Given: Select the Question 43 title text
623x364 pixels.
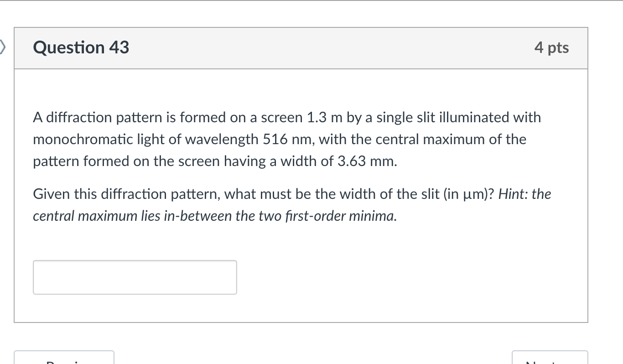Looking at the screenshot, I should (x=81, y=47).
